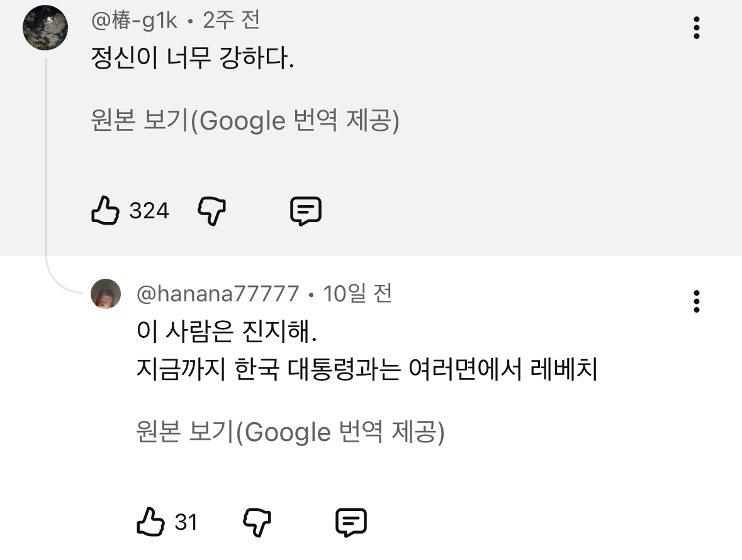Viewport: 742px width, 560px height.
Task: Click comment text 정신이 너무 강하다
Action: (x=192, y=60)
